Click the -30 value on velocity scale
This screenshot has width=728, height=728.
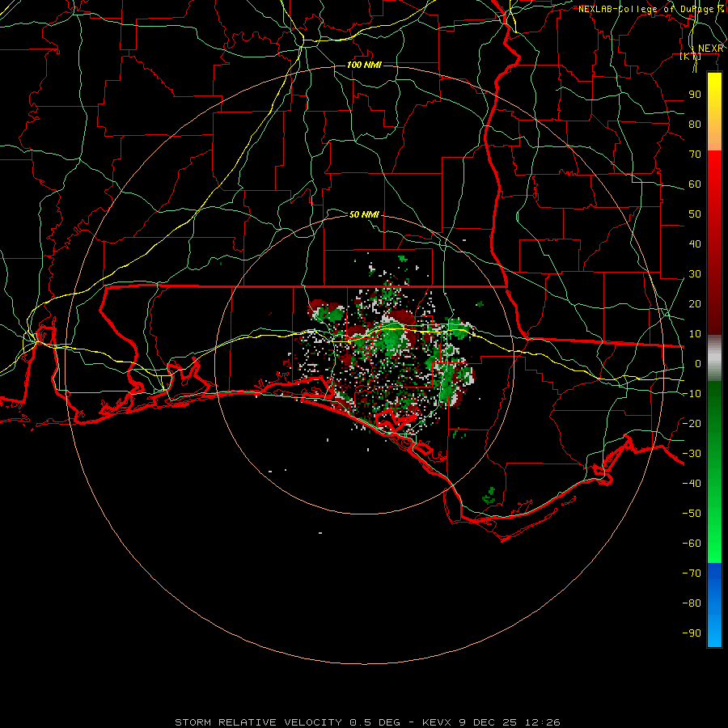click(x=692, y=454)
